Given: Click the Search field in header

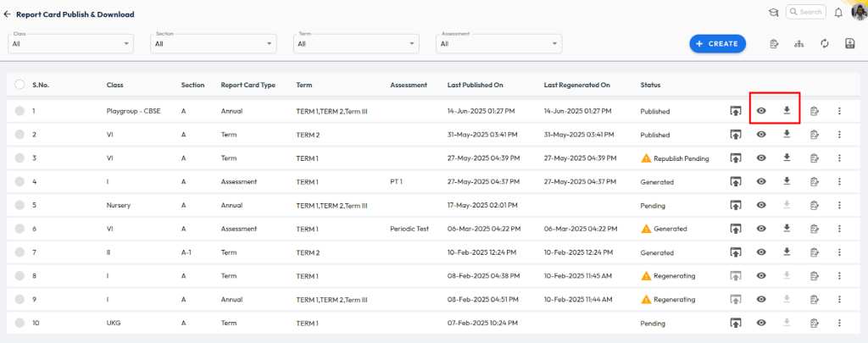Looking at the screenshot, I should coord(806,12).
